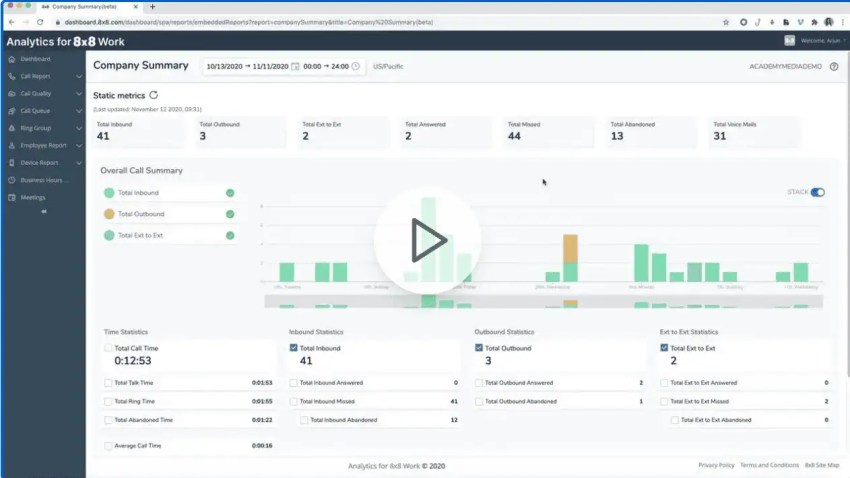Expand the Call Report chevron

tap(79, 76)
